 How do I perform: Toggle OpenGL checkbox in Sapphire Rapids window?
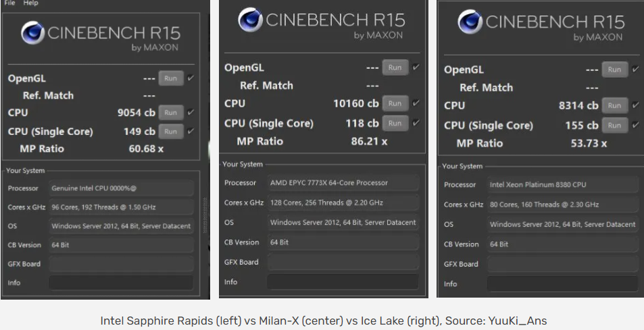click(x=191, y=78)
